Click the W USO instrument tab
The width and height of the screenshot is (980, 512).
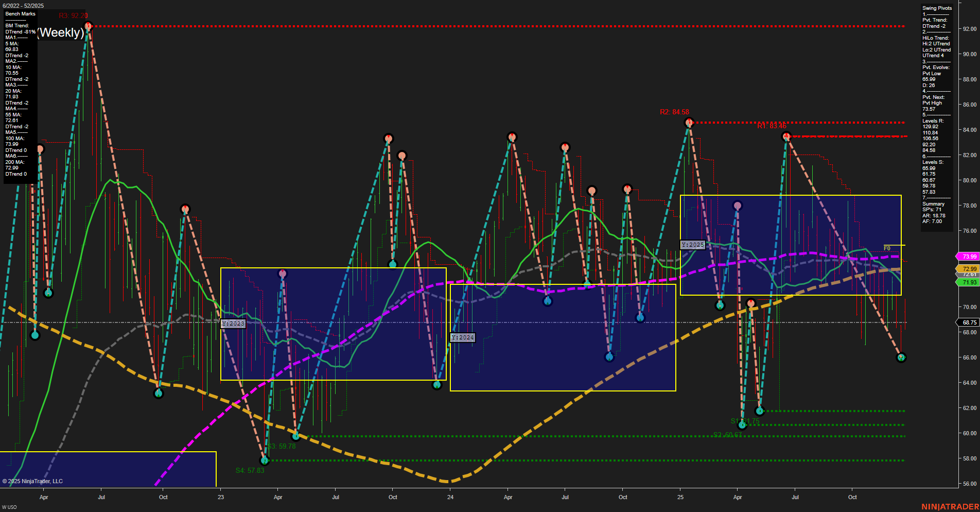(x=9, y=506)
